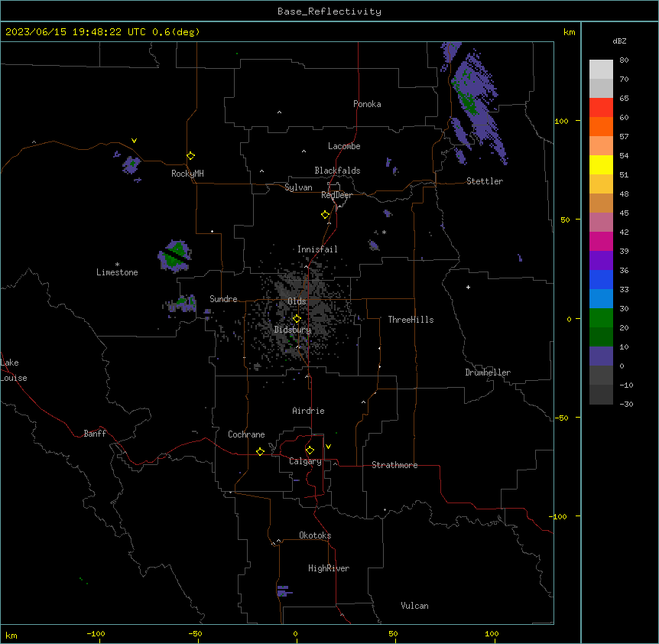Pick the bright green 20-30 dBZ swatch
659x644 pixels.
coord(601,318)
